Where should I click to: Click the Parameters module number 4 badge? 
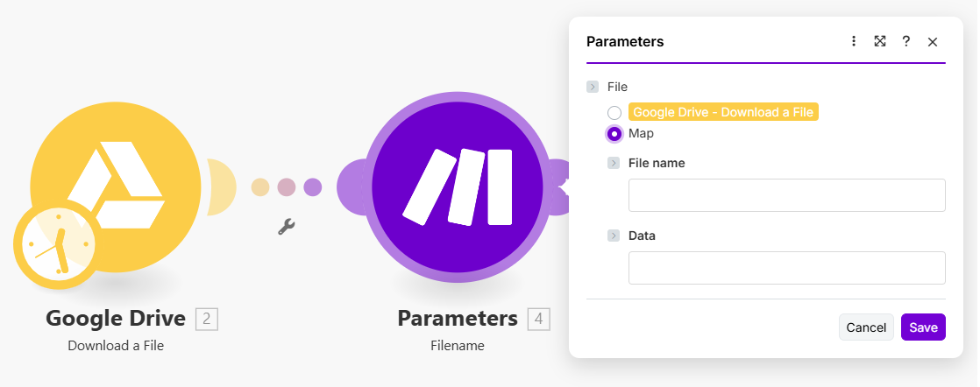[539, 319]
